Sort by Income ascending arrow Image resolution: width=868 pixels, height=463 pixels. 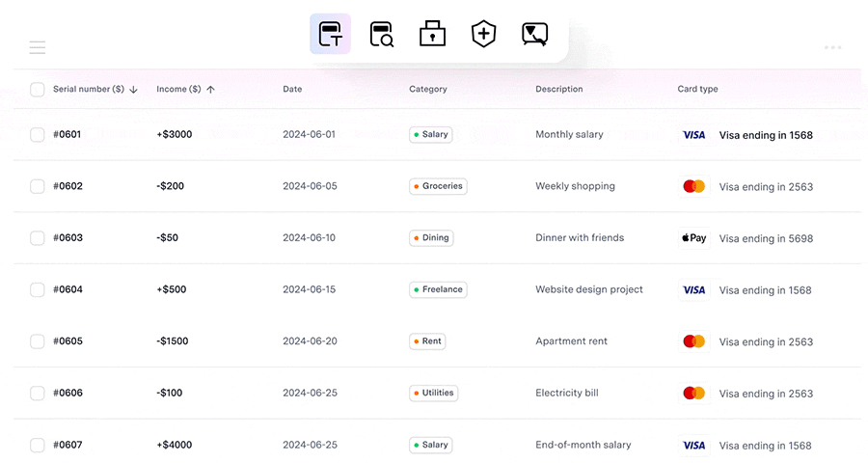click(210, 90)
